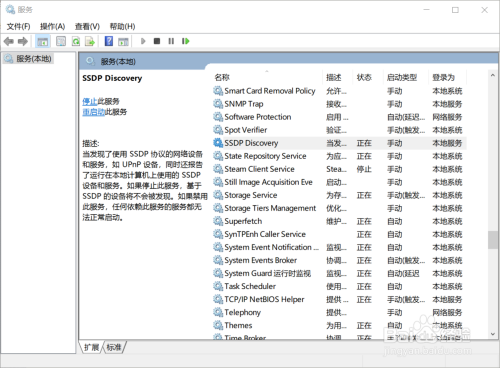Image resolution: width=500 pixels, height=368 pixels.
Task: Click the Stop Service square icon
Action: 157,41
